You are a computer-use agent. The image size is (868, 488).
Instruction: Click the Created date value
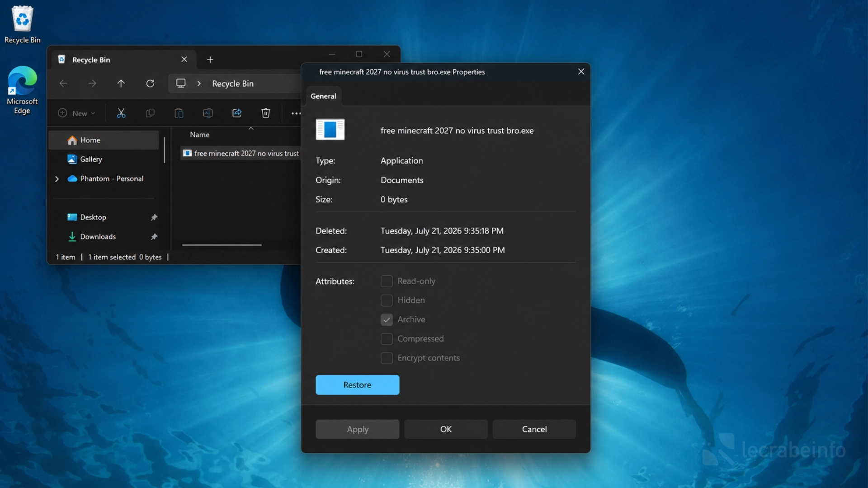click(443, 250)
